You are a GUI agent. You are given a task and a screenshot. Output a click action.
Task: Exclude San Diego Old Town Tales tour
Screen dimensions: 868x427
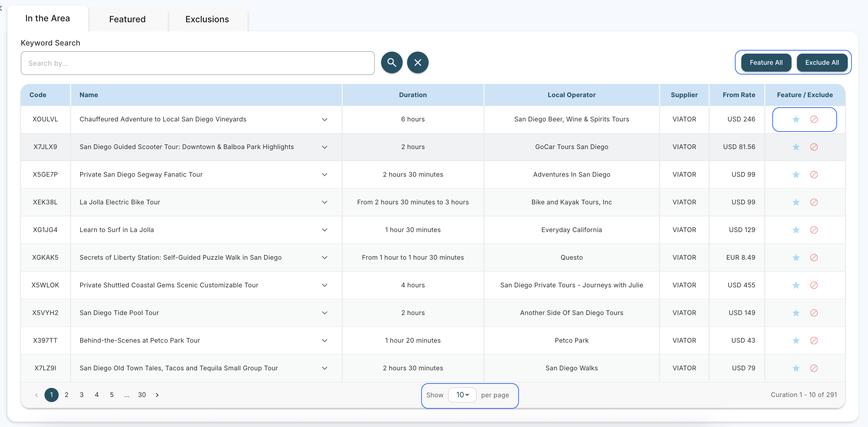point(814,368)
